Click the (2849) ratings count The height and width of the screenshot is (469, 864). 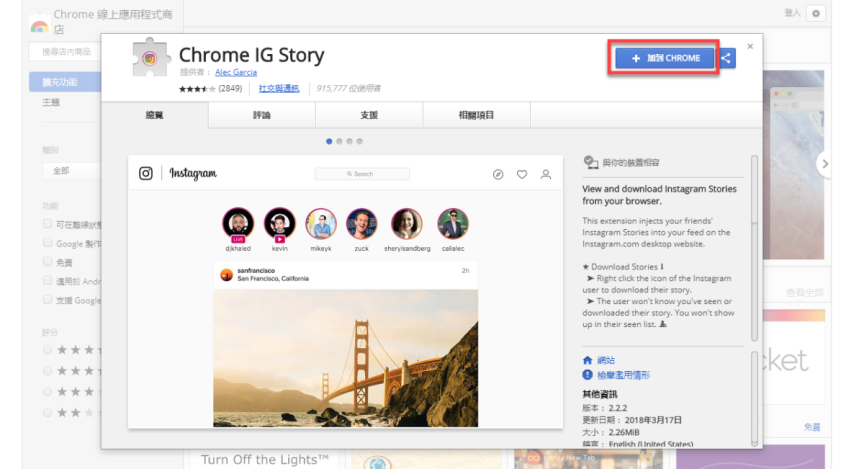pyautogui.click(x=230, y=88)
